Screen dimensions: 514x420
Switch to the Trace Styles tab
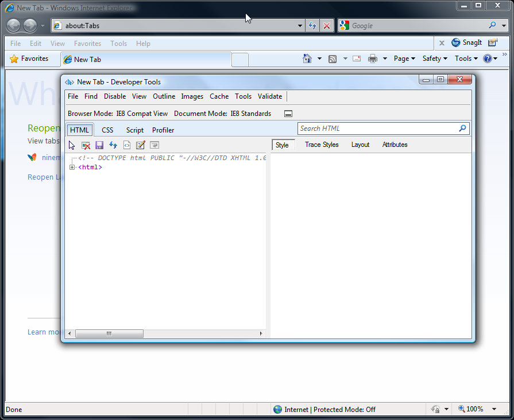click(x=322, y=145)
